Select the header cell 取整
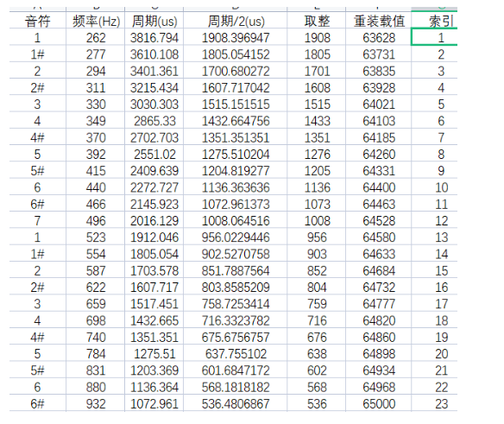Screen dimensions: 504x424 coord(317,21)
